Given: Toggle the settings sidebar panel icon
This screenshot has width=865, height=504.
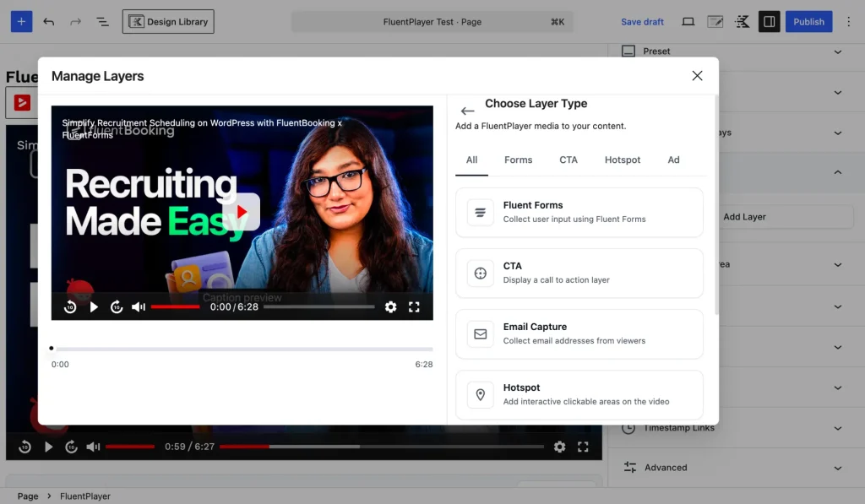Looking at the screenshot, I should coord(769,21).
